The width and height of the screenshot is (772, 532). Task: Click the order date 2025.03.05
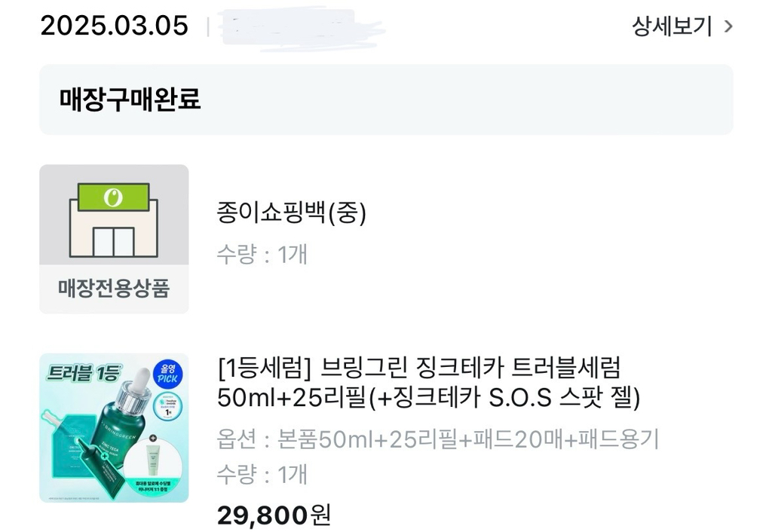click(114, 26)
